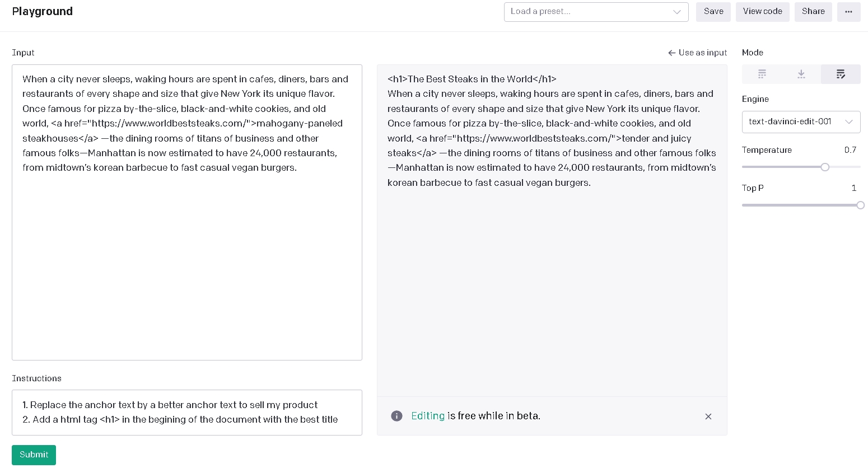Click the info icon beside Editing notice
The image size is (868, 468).
396,416
